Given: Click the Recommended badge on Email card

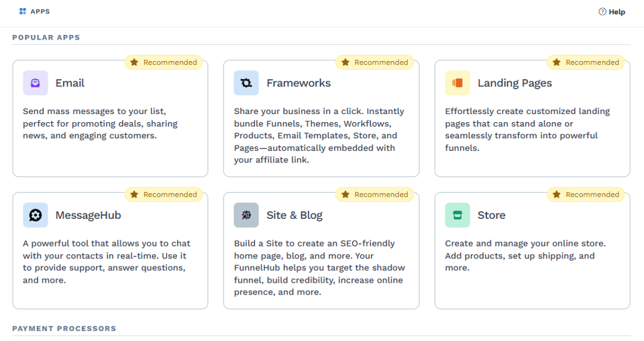Looking at the screenshot, I should pyautogui.click(x=164, y=62).
